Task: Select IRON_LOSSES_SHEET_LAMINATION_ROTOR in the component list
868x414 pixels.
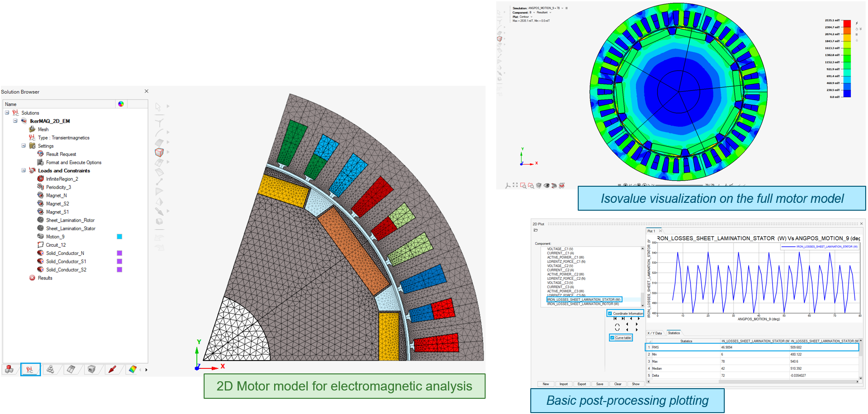Action: click(x=583, y=304)
